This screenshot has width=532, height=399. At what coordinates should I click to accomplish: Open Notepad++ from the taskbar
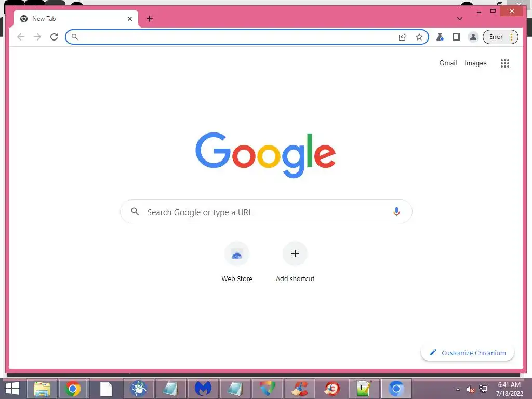pyautogui.click(x=364, y=389)
